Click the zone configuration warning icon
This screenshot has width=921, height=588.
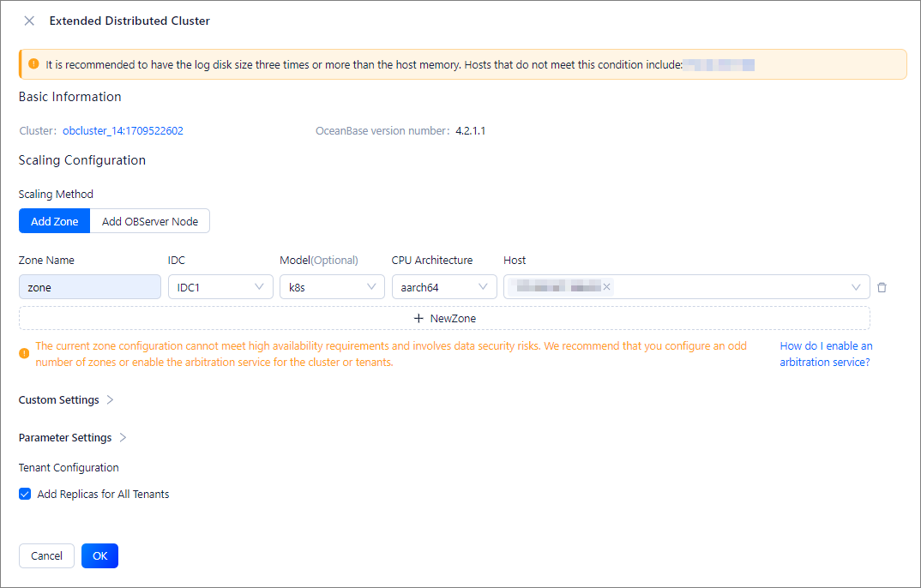pyautogui.click(x=24, y=353)
